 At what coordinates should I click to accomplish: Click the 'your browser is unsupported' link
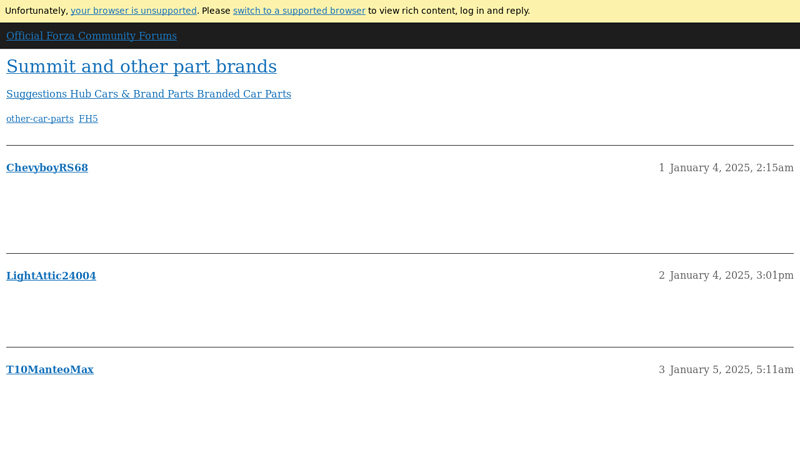tap(133, 11)
